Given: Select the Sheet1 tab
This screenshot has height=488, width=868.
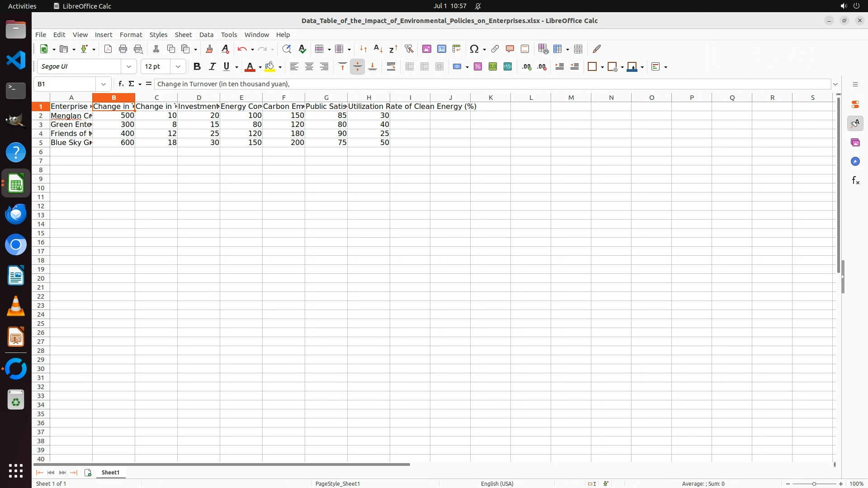Looking at the screenshot, I should coord(110,473).
